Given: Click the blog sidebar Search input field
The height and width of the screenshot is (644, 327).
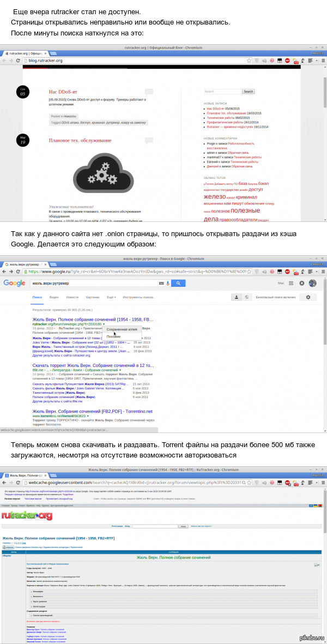Looking at the screenshot, I should (222, 92).
